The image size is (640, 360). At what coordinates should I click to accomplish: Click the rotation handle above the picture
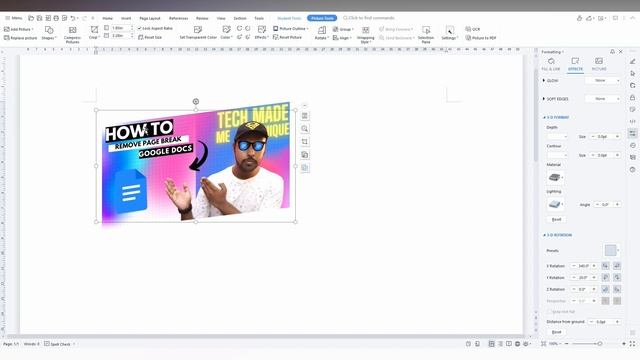[x=196, y=101]
